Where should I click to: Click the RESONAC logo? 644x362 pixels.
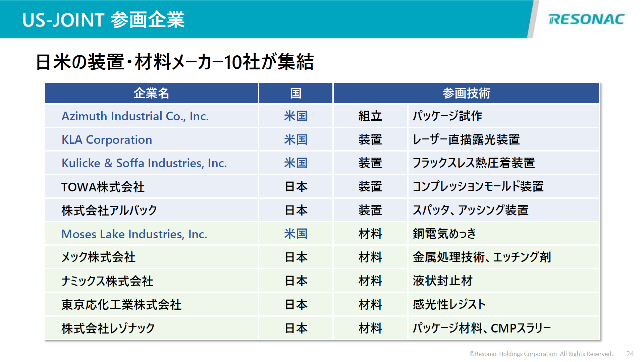click(586, 19)
